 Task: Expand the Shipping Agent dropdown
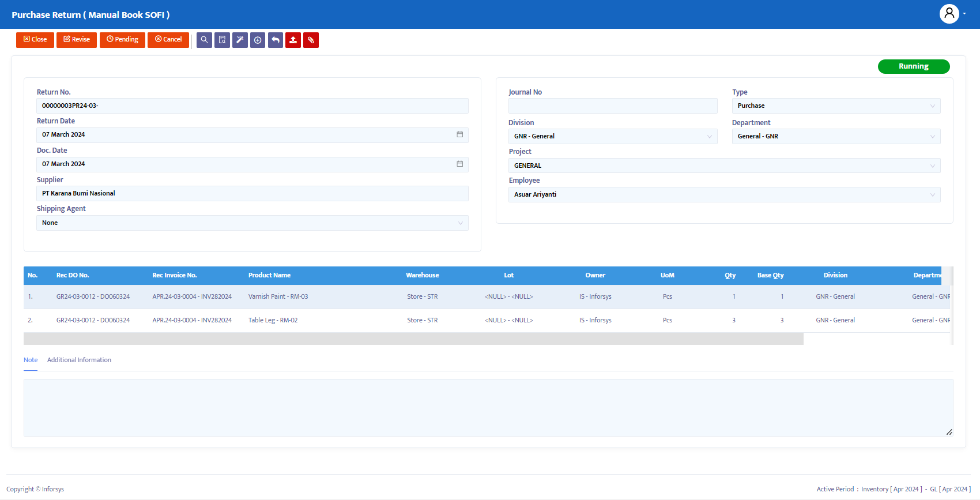click(252, 223)
